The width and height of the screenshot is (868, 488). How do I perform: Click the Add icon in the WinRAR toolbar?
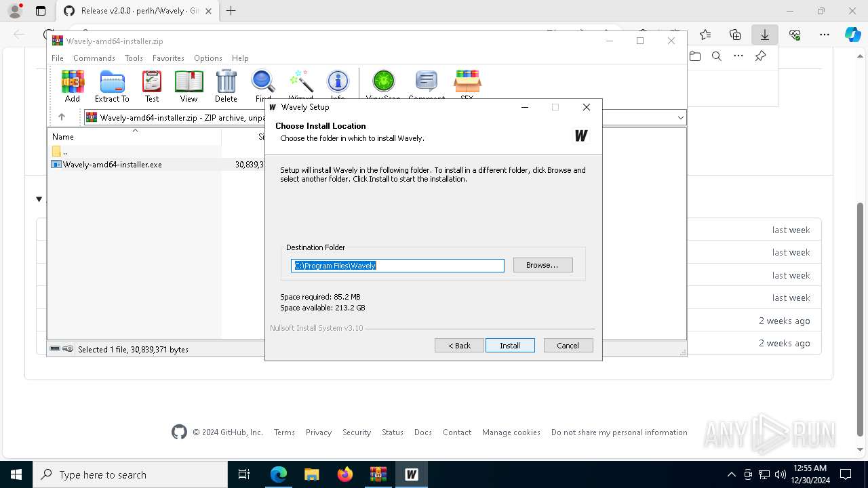coord(73,86)
